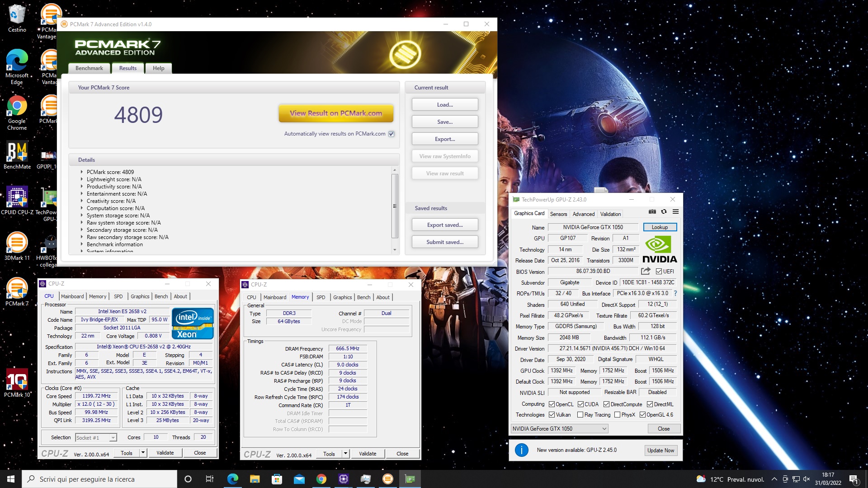Click Details scrollbar up arrow
Viewport: 868px width, 488px height.
[x=395, y=170]
